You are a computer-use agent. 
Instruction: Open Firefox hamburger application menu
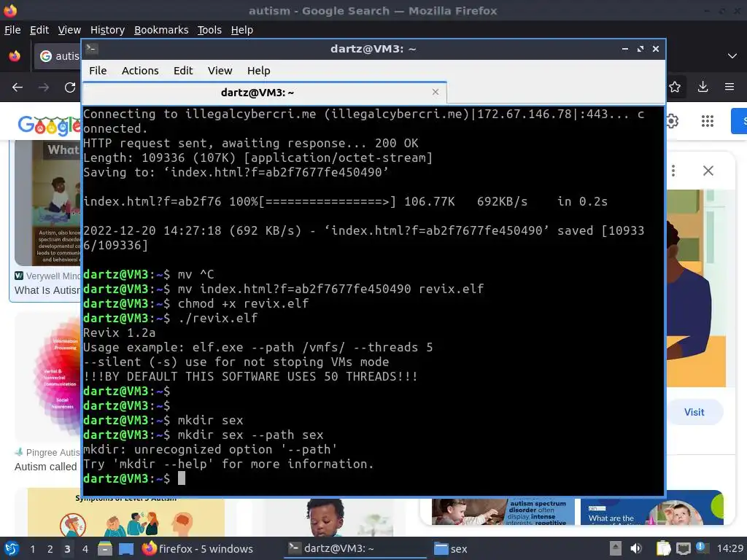729,87
